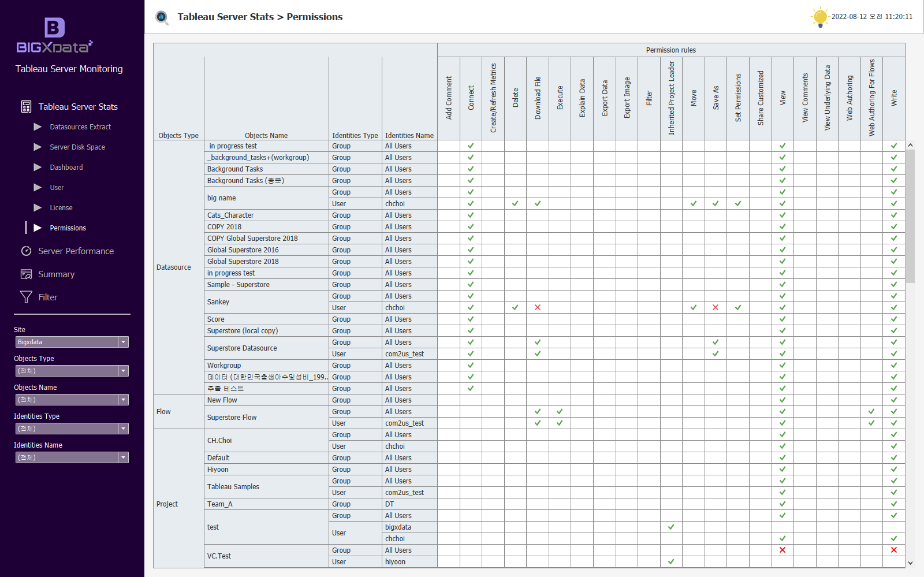Click Inherited Project Leader check for bigxdata row
The width and height of the screenshot is (924, 577).
[x=671, y=527]
